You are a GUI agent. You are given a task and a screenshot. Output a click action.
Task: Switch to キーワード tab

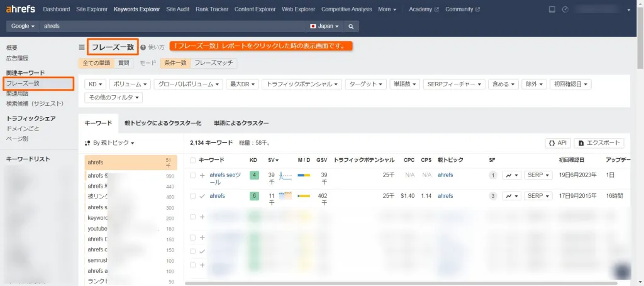[98, 123]
